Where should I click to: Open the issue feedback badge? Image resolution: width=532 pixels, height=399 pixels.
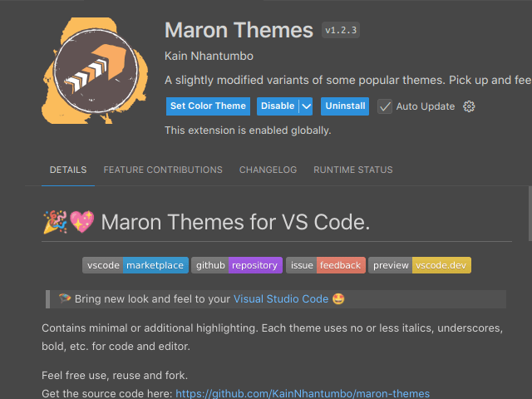click(326, 265)
